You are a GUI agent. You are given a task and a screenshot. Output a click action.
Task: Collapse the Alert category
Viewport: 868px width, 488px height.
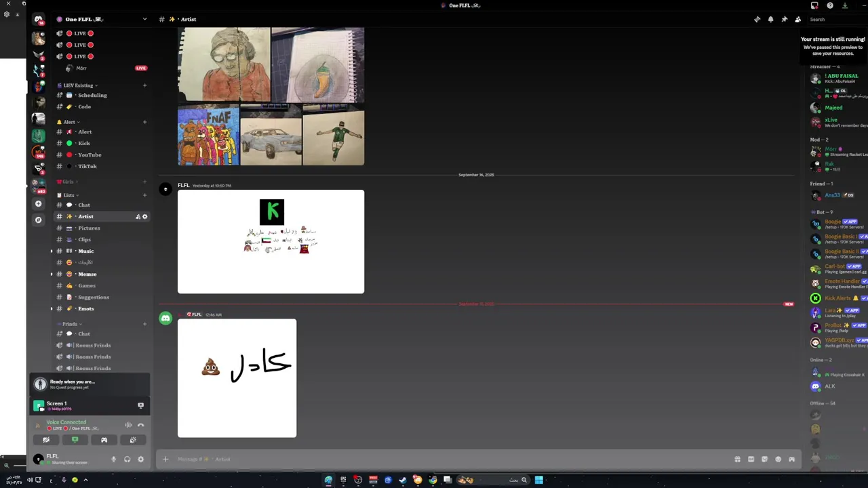(x=68, y=122)
